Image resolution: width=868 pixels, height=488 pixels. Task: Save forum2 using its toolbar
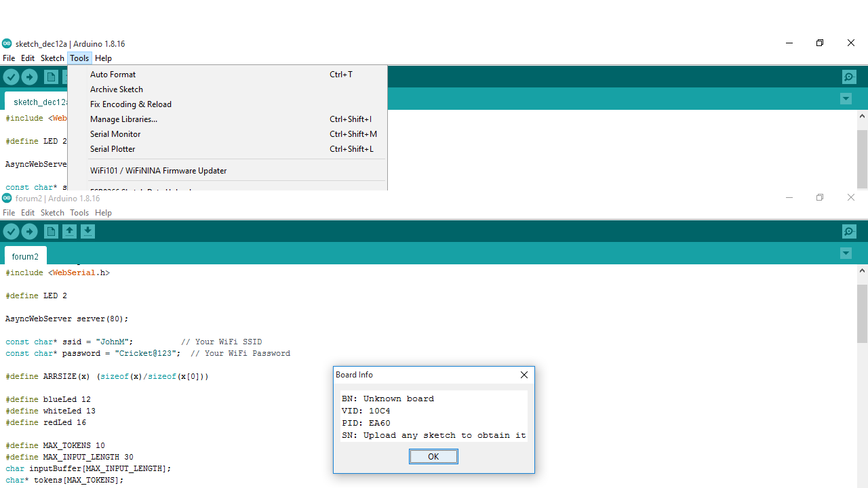87,231
